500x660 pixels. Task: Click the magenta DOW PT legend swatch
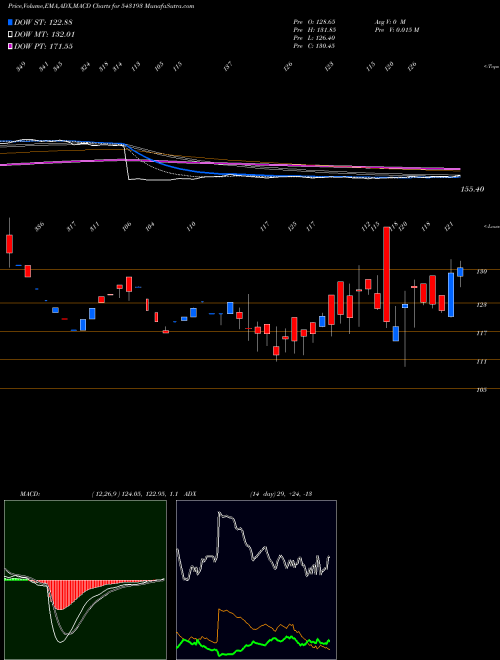coord(10,46)
